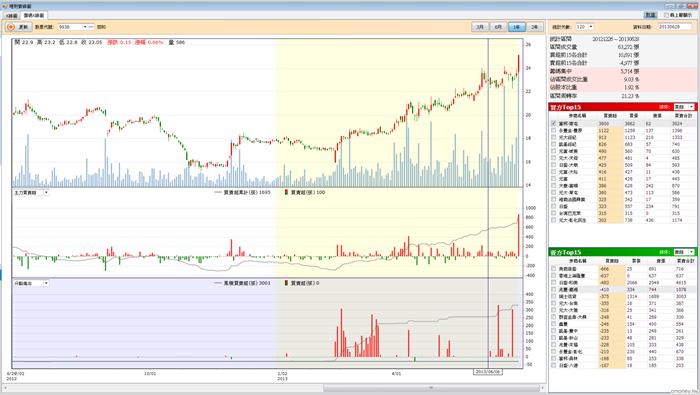Viewport: 700px width, 395px height.
Task: Check the buyer row with net 425
Action: click(x=554, y=165)
